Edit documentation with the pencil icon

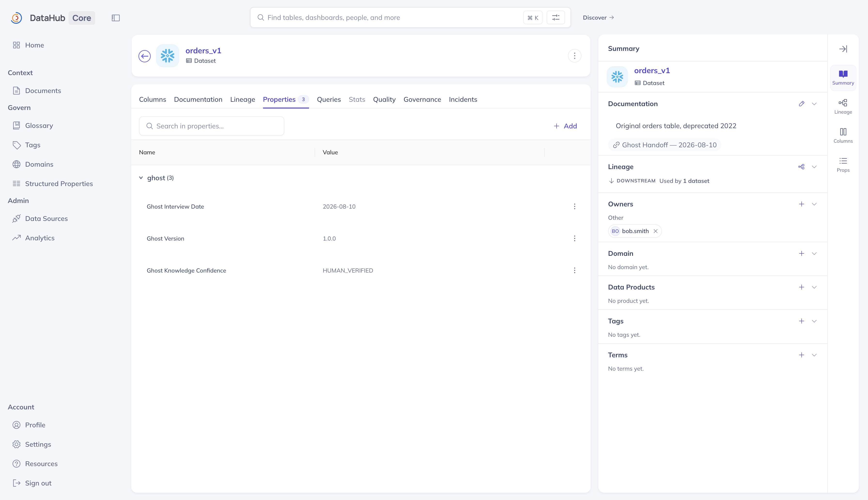coord(801,104)
